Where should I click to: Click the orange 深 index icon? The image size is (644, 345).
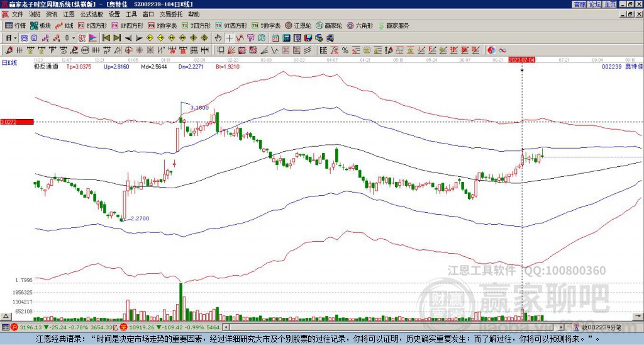click(123, 327)
